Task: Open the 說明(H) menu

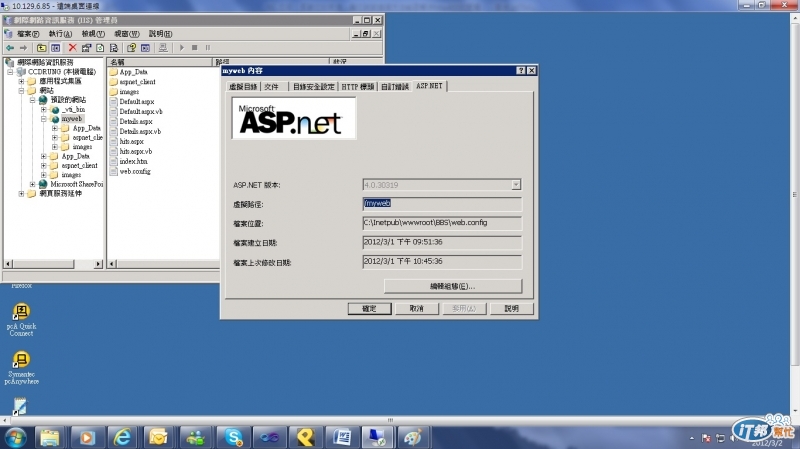Action: (x=160, y=34)
